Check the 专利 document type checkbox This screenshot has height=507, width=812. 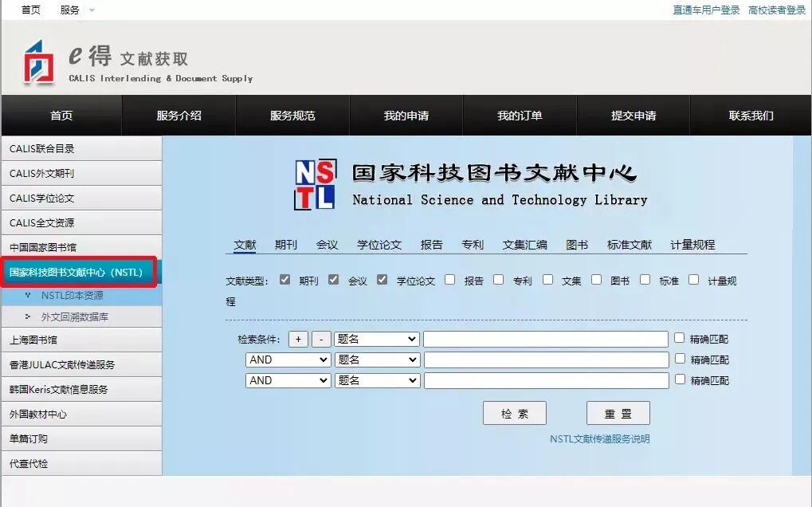[499, 280]
